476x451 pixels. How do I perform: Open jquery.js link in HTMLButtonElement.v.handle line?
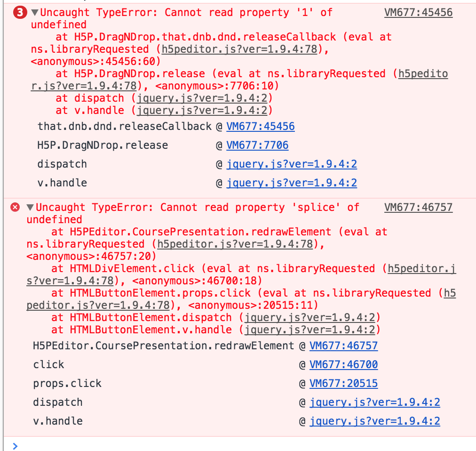point(309,330)
